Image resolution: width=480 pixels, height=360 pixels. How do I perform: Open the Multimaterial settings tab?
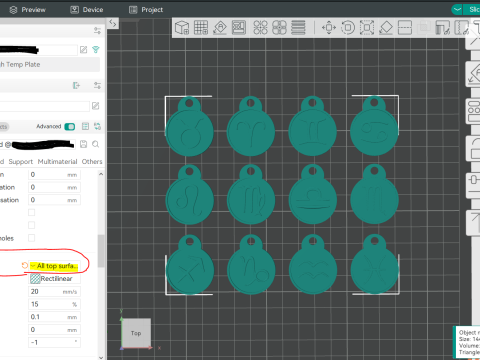tap(57, 162)
